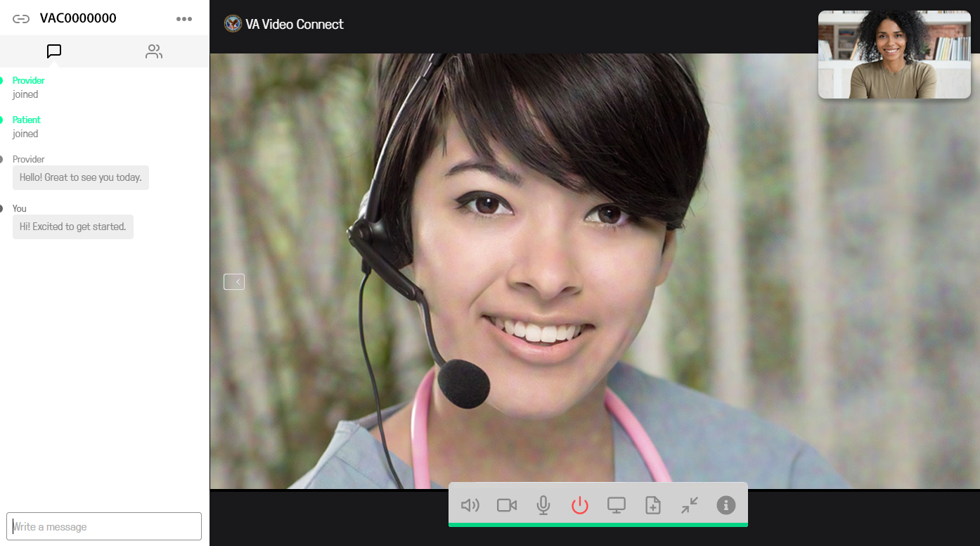The width and height of the screenshot is (980, 546).
Task: Click the Write a message input field
Action: point(104,526)
